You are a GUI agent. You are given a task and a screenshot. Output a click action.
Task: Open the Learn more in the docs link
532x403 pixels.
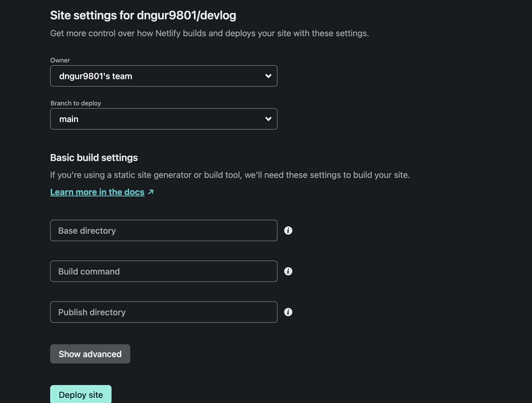click(x=97, y=192)
